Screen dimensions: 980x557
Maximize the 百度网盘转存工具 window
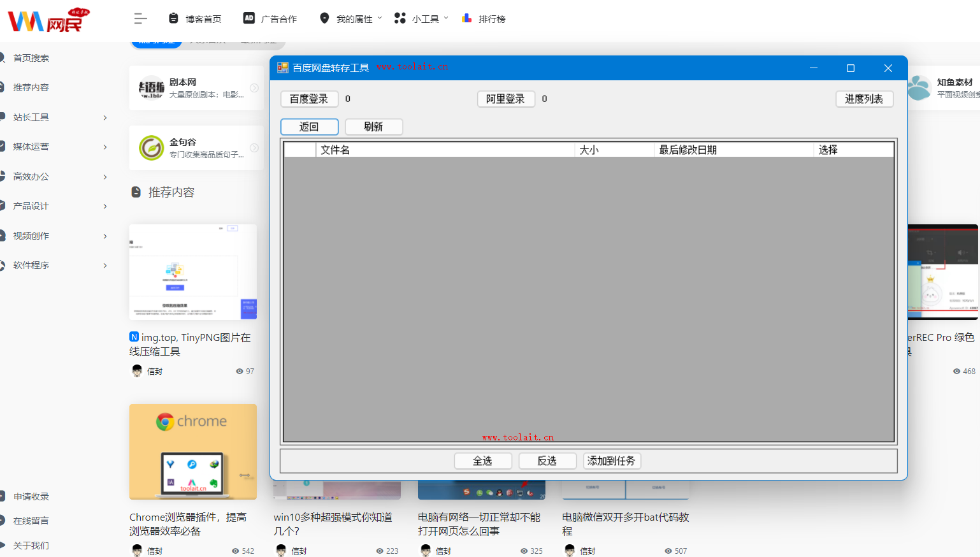851,68
